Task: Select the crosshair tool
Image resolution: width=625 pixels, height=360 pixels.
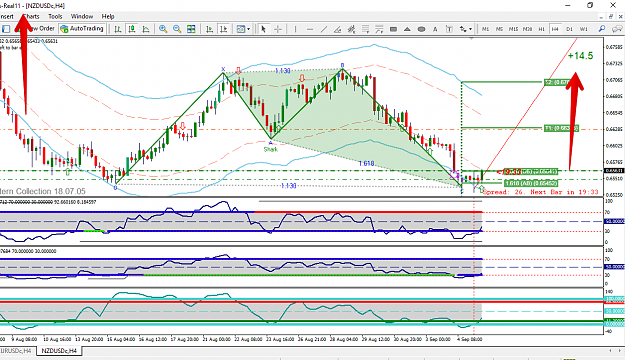Action: coord(278,29)
